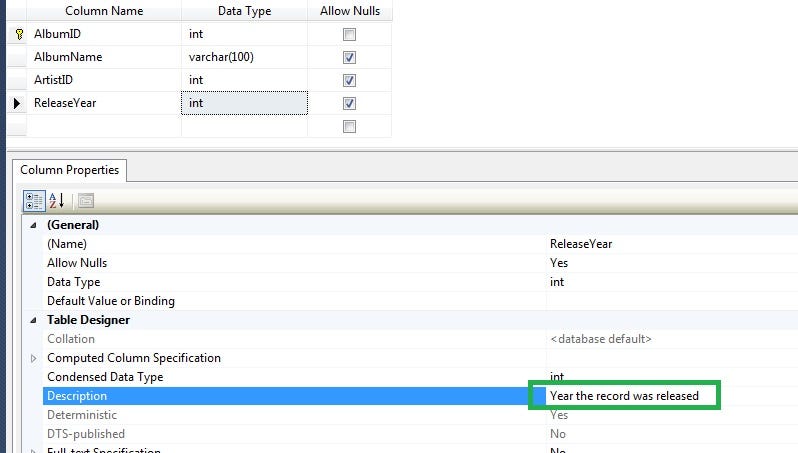Image resolution: width=798 pixels, height=453 pixels.
Task: Click the empty new column name cell
Action: click(x=104, y=126)
